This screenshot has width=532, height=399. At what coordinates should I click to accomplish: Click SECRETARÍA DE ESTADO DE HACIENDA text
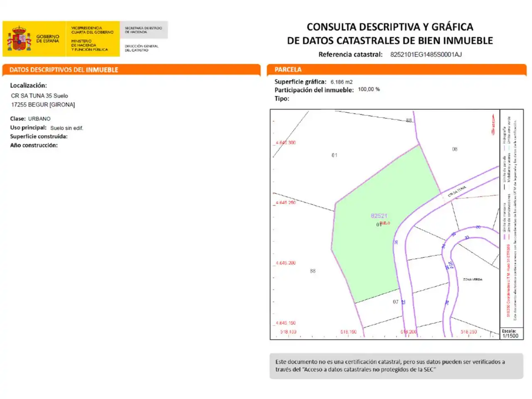point(143,30)
